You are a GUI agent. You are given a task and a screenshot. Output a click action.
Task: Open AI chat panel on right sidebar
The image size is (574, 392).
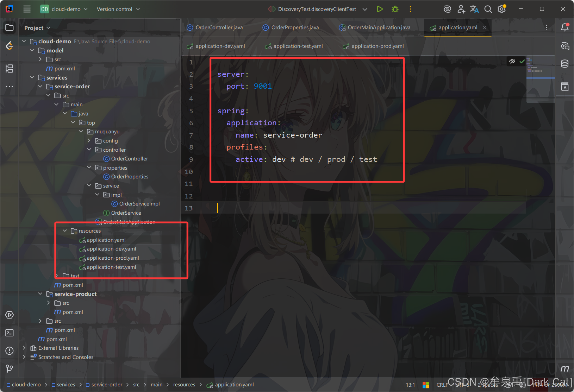click(x=565, y=46)
